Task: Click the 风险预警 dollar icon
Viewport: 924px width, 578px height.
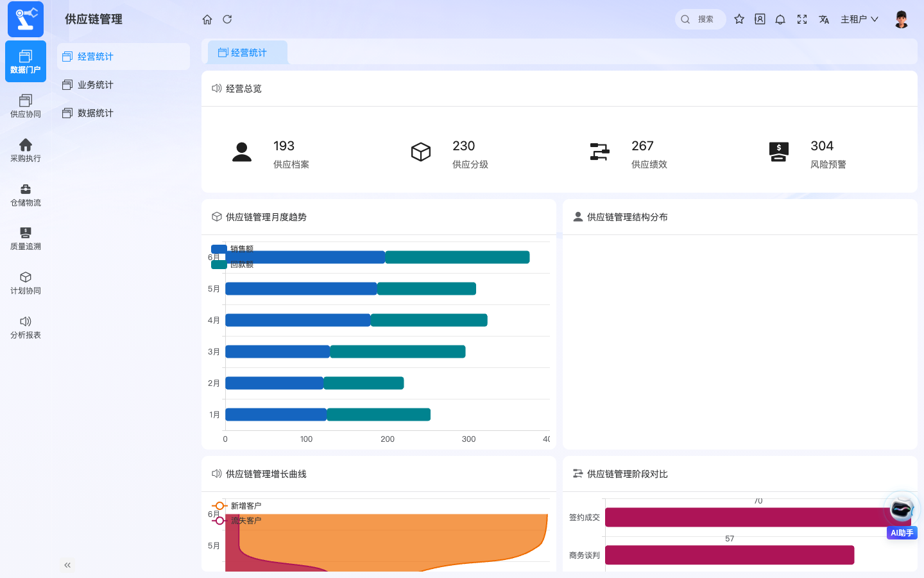Action: (778, 152)
